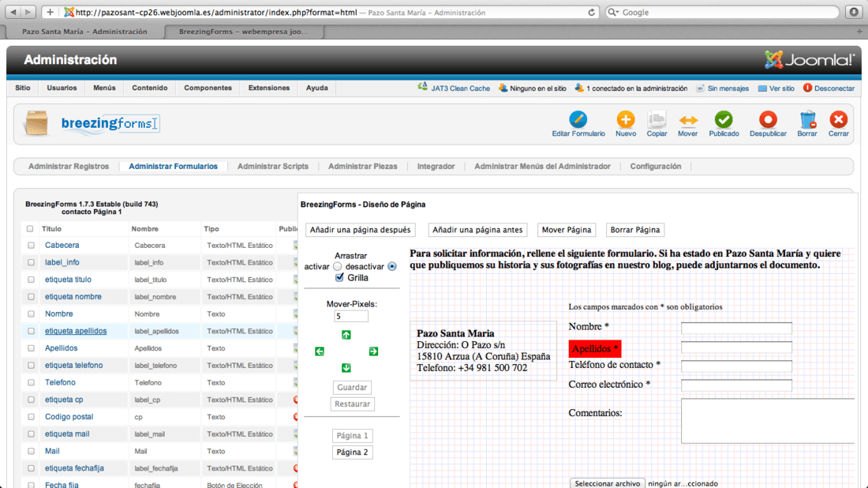
Task: Open the etiqueta apellidos link
Action: [x=76, y=331]
